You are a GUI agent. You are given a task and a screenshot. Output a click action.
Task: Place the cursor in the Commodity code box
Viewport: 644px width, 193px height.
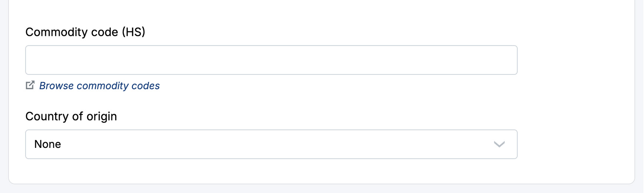point(271,60)
